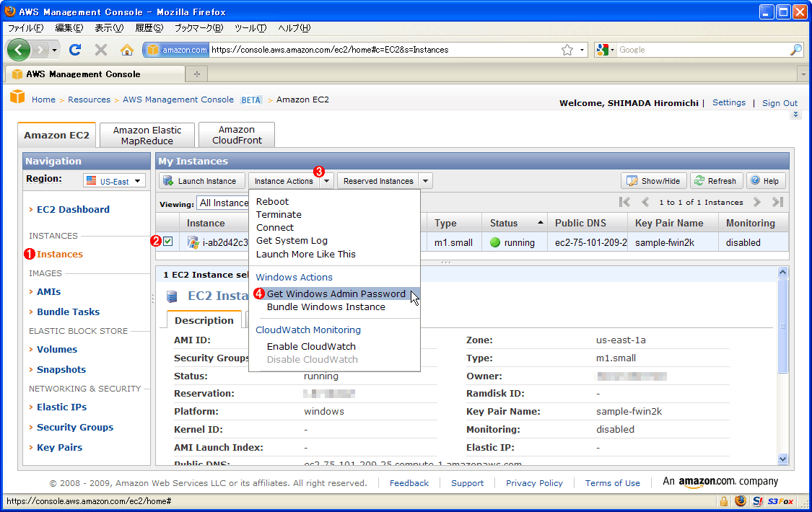Click the S! icon in status bar
This screenshot has width=812, height=512.
tap(758, 501)
